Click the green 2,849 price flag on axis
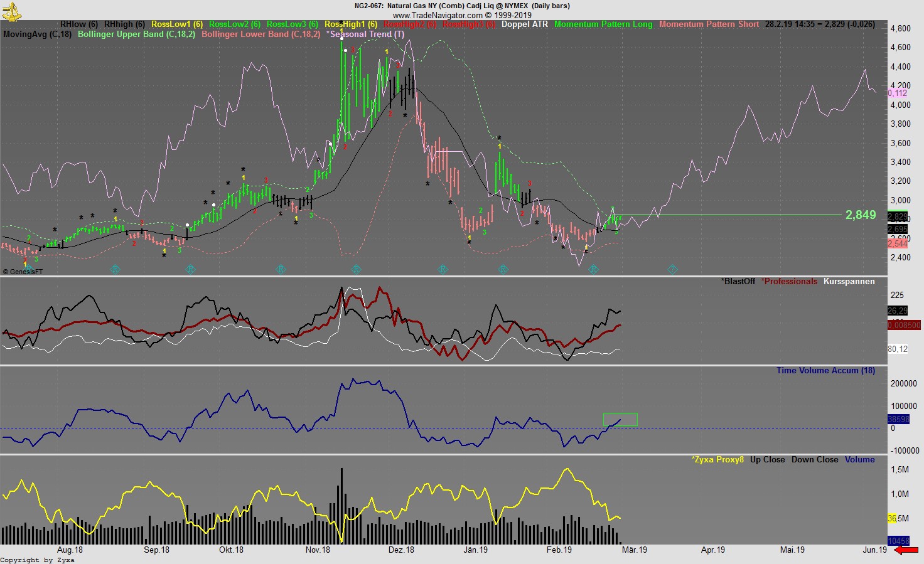This screenshot has width=924, height=564. click(861, 215)
